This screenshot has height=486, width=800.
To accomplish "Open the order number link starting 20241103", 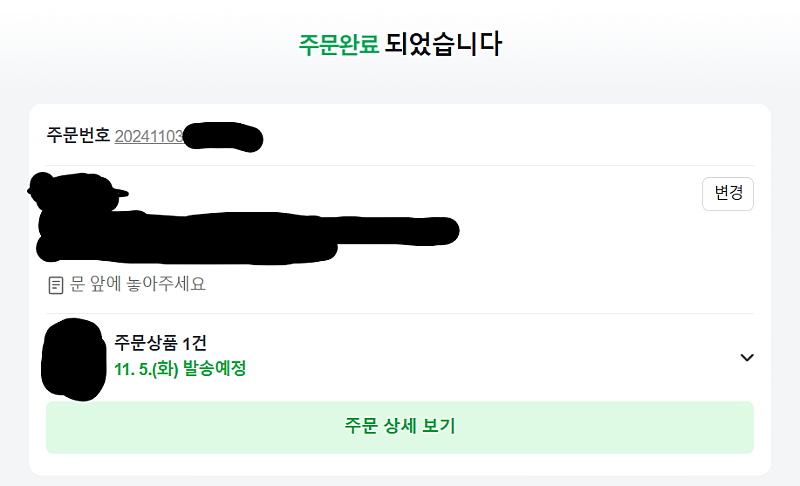I will 149,136.
